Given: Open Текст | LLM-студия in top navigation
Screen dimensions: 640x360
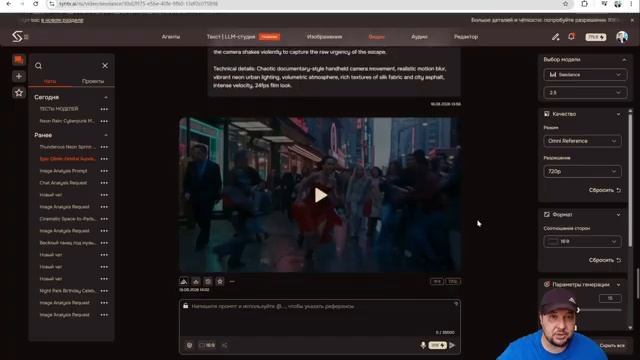Looking at the screenshot, I should (231, 37).
